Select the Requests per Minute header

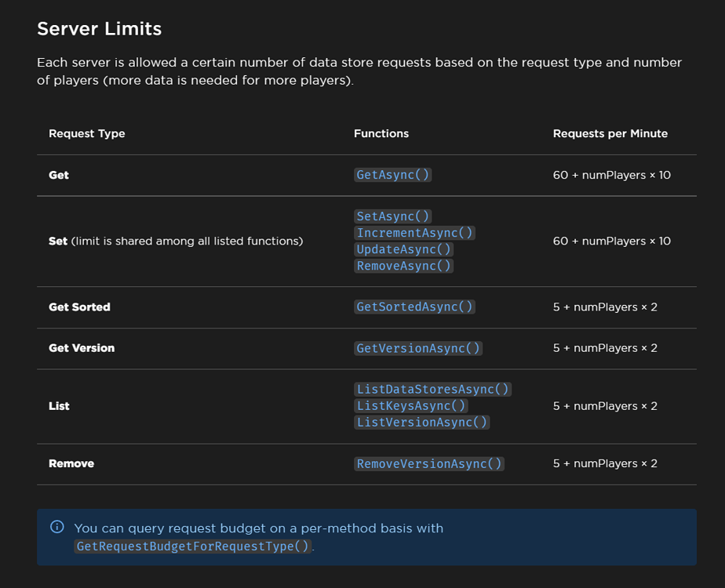[x=610, y=133]
